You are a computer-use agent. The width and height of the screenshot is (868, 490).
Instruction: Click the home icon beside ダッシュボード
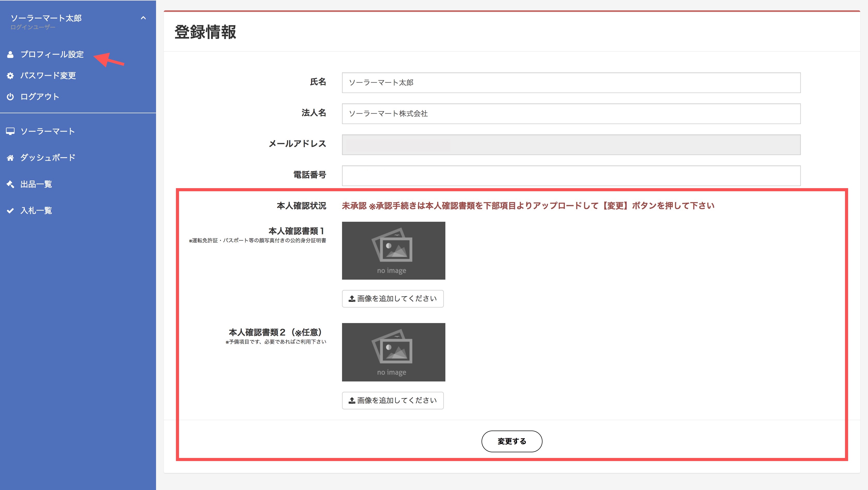tap(10, 158)
